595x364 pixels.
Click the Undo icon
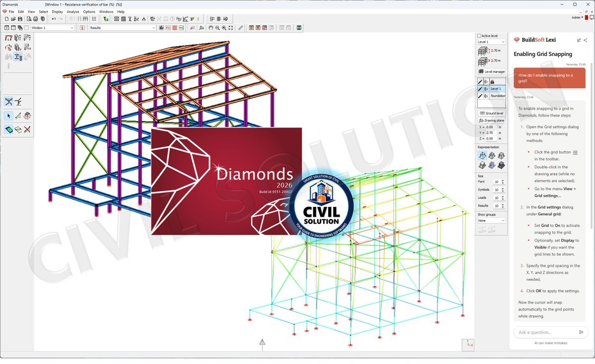click(x=53, y=19)
